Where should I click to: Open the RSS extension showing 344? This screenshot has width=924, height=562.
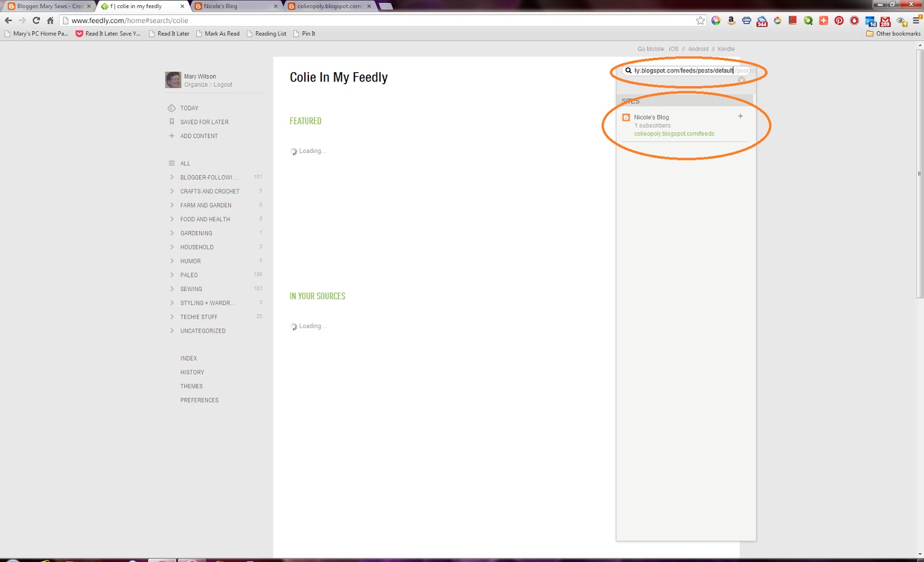[x=762, y=21]
